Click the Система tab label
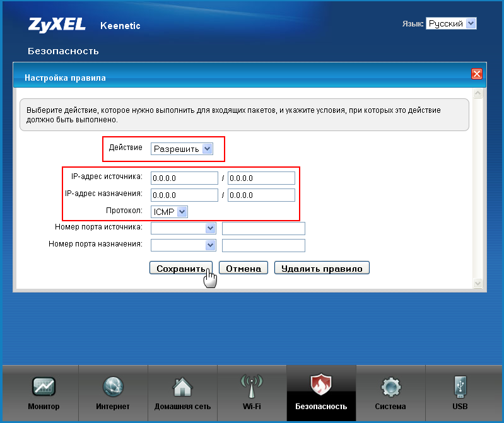This screenshot has width=504, height=423. [390, 407]
